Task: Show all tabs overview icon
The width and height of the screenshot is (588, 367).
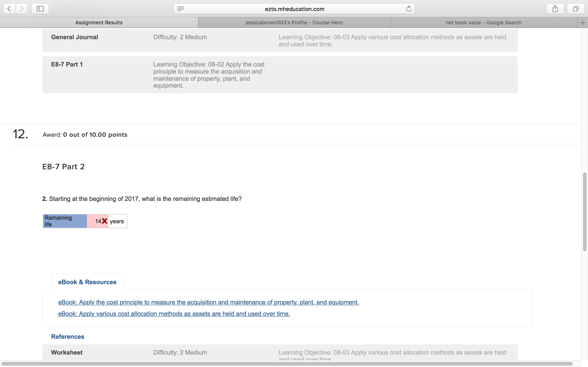Action: coord(576,9)
